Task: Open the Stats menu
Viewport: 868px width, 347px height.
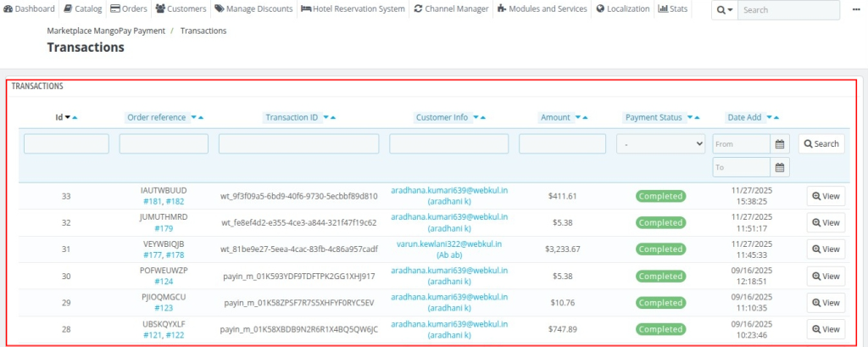Action: pos(672,8)
